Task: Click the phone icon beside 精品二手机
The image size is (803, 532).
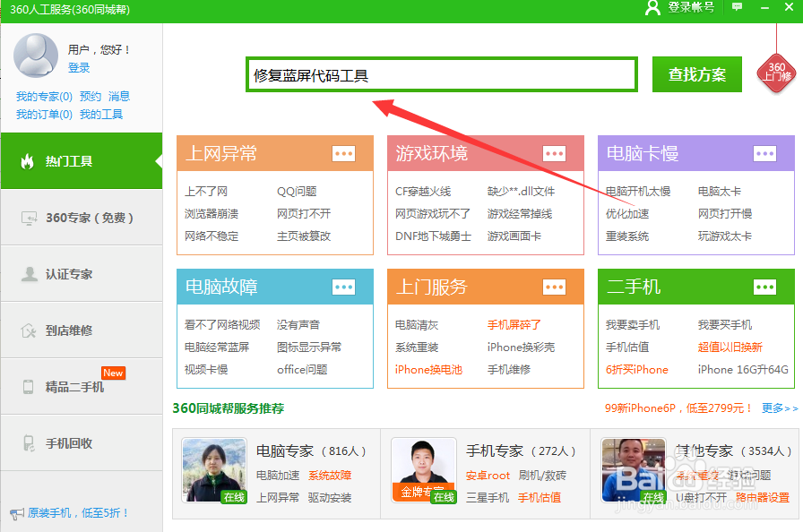Action: pos(28,387)
